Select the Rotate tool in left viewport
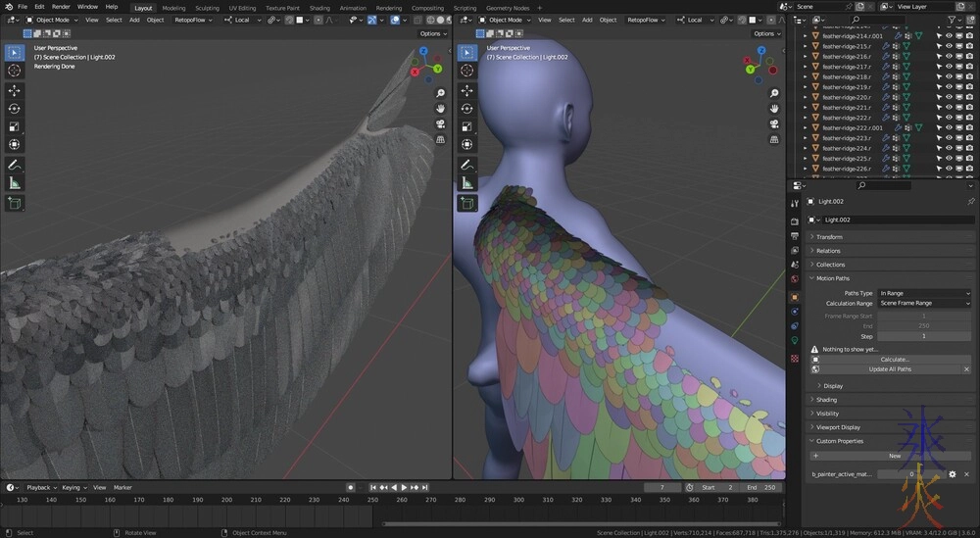Image resolution: width=980 pixels, height=538 pixels. pyautogui.click(x=15, y=109)
